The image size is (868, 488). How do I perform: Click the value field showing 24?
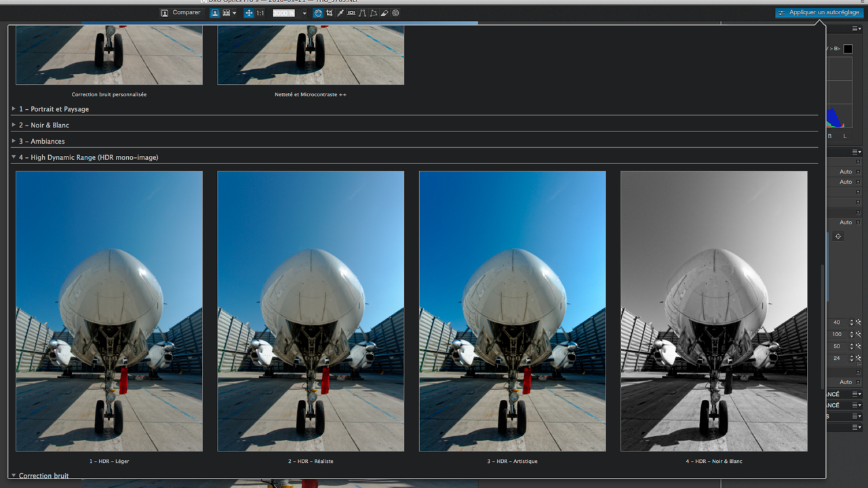coord(836,358)
